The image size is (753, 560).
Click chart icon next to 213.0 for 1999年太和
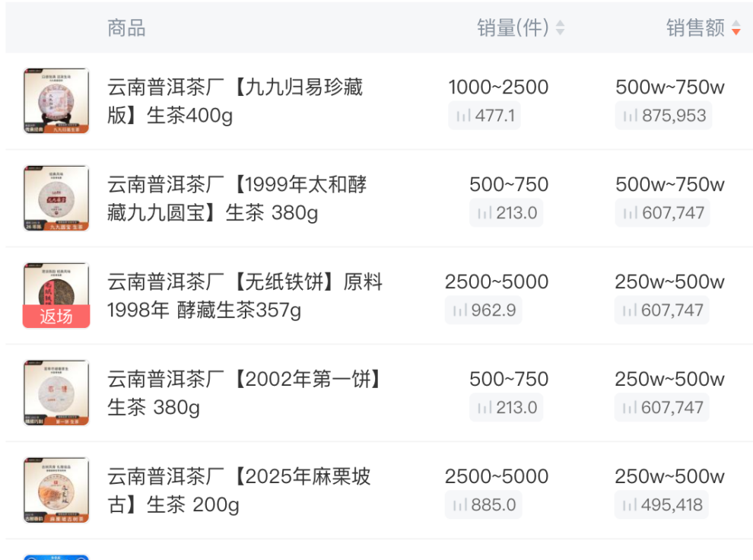pos(485,214)
